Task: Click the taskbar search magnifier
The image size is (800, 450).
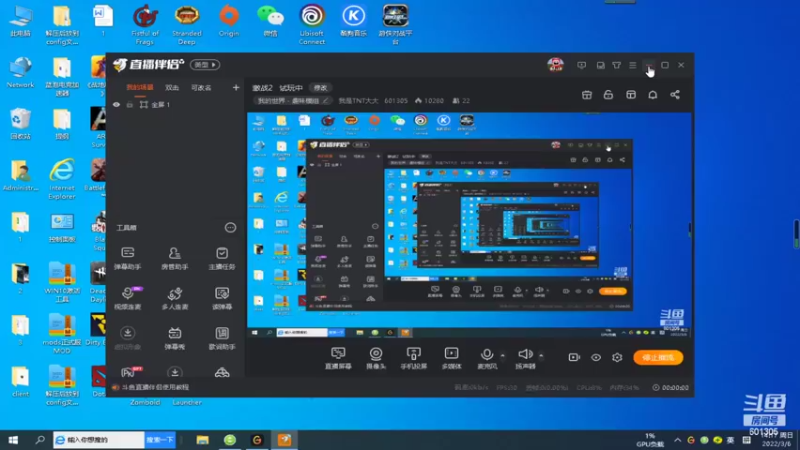Action: [40, 440]
